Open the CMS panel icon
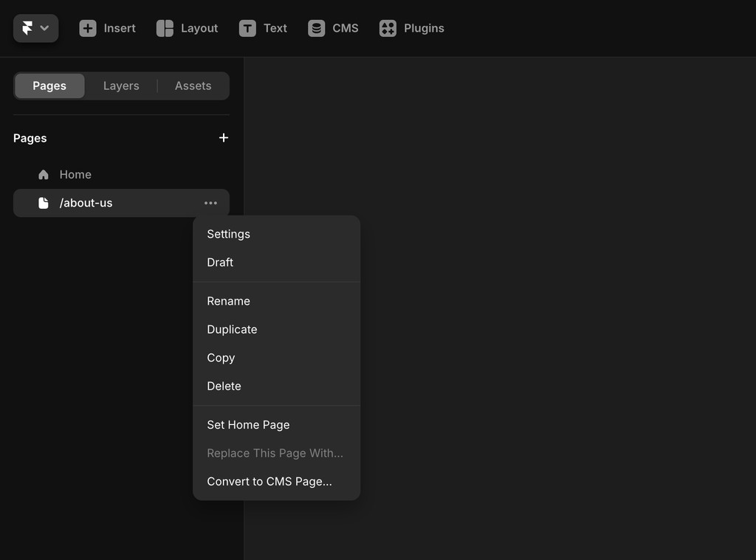Viewport: 756px width, 560px height. tap(315, 28)
